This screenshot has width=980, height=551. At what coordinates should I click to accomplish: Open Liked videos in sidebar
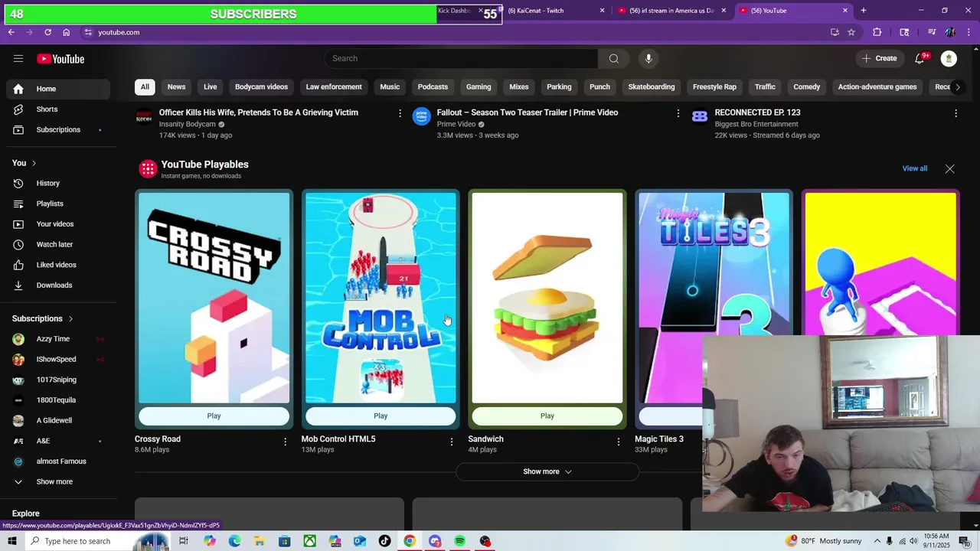coord(58,265)
